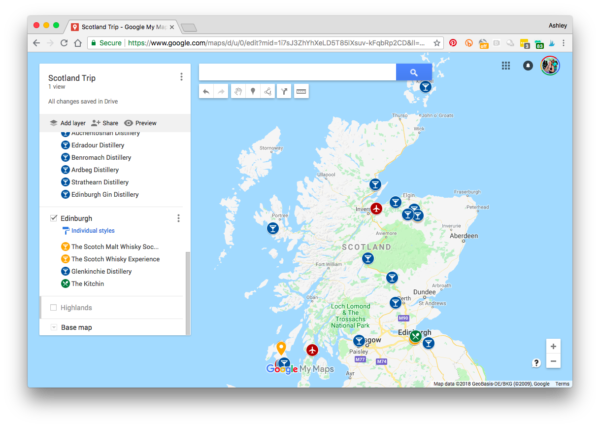Zoom in on the map with plus
The image size is (600, 427).
click(553, 346)
